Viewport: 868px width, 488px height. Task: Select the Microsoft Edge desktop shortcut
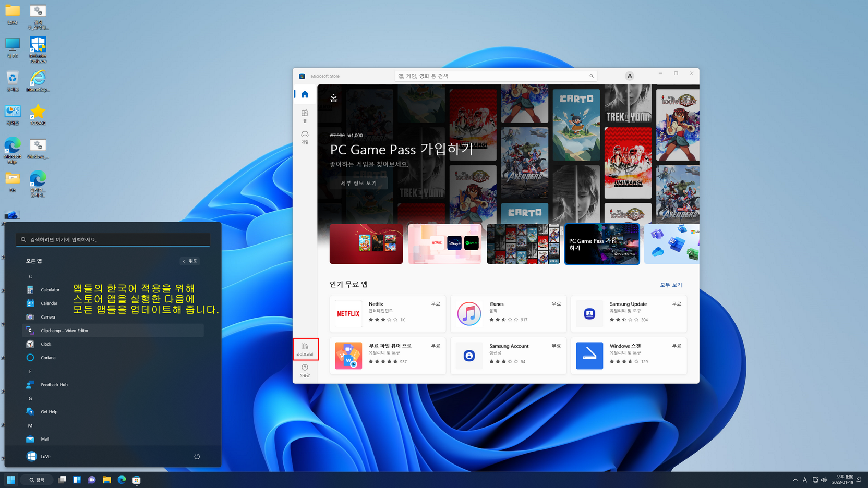click(x=13, y=151)
